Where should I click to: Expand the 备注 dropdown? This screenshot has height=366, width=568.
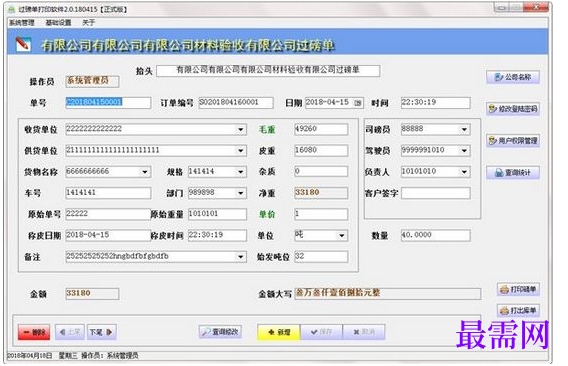click(241, 257)
